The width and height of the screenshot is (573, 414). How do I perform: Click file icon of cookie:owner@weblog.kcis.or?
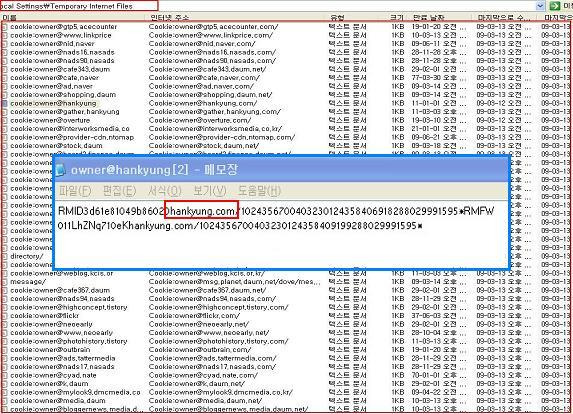pyautogui.click(x=5, y=273)
